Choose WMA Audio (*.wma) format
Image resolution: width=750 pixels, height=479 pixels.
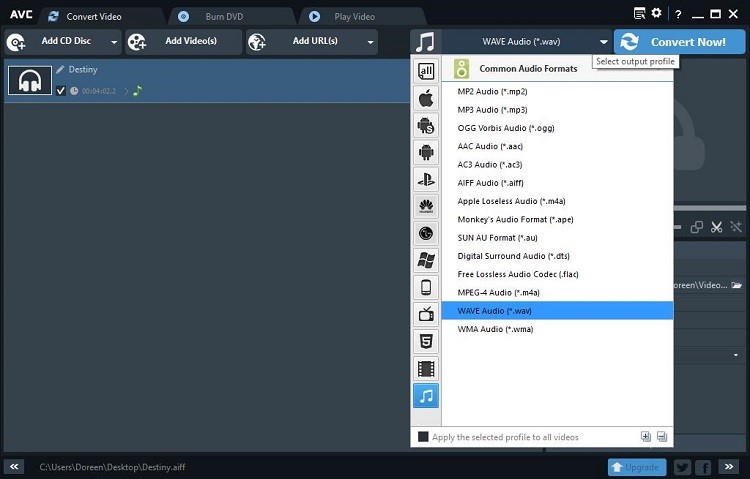(557, 329)
